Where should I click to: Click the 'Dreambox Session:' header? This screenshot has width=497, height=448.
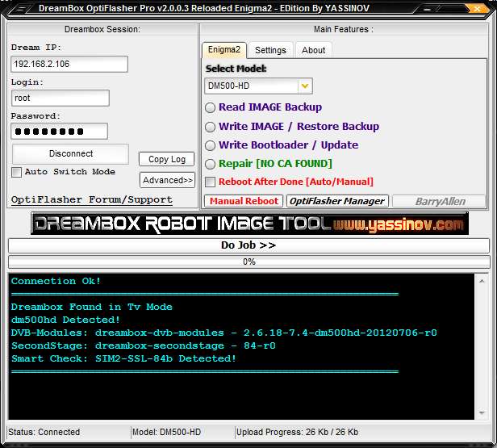[102, 29]
